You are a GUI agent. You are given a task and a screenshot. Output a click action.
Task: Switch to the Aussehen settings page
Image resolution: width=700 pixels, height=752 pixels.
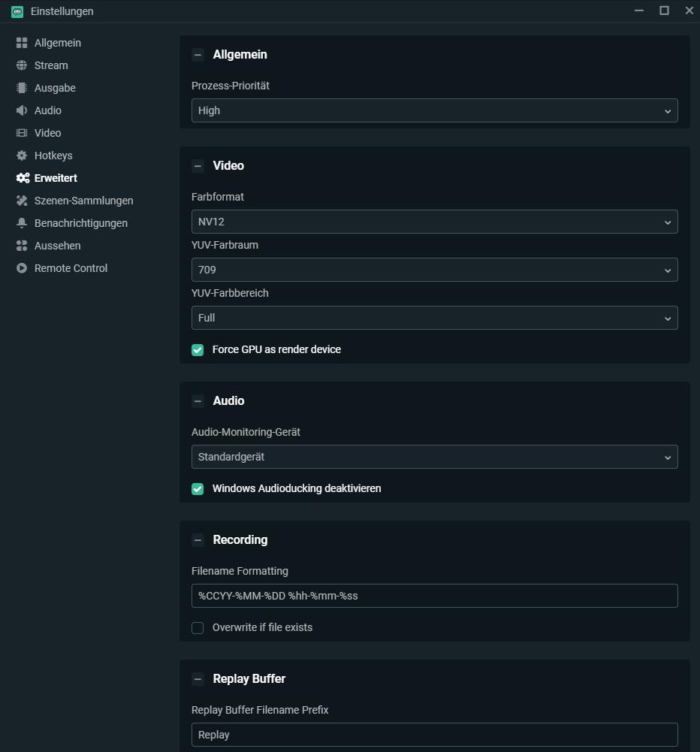click(57, 246)
